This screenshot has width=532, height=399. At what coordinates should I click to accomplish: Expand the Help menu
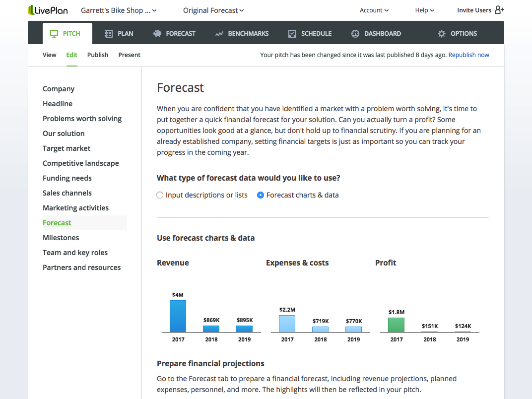(x=424, y=10)
